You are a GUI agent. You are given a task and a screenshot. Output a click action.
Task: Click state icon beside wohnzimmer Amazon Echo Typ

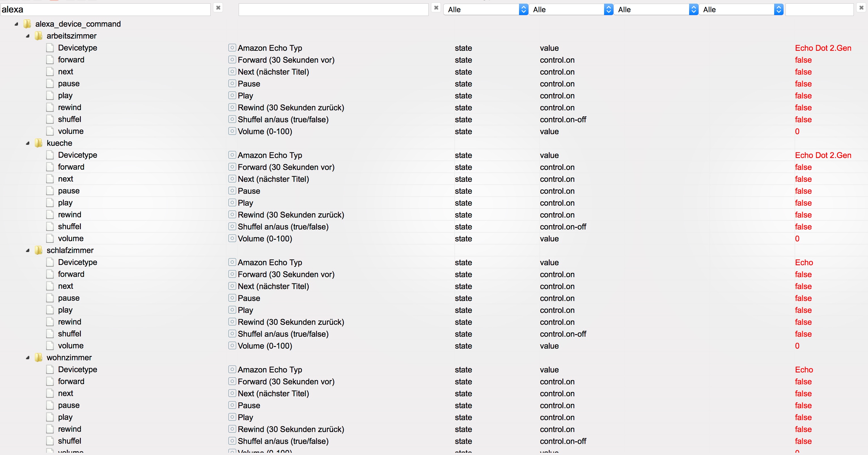point(232,369)
